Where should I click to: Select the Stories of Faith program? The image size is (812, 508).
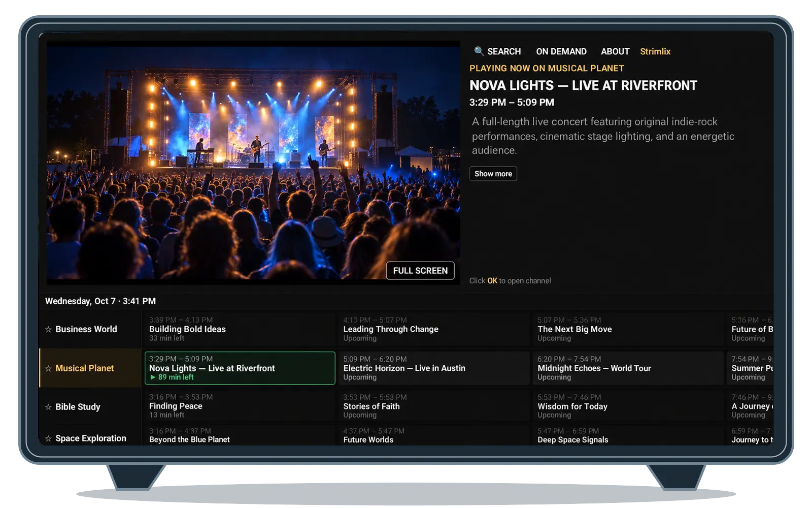[x=434, y=406]
